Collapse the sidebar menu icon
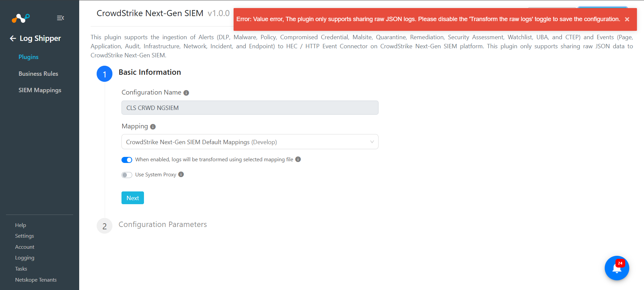The height and width of the screenshot is (290, 644). coord(60,18)
